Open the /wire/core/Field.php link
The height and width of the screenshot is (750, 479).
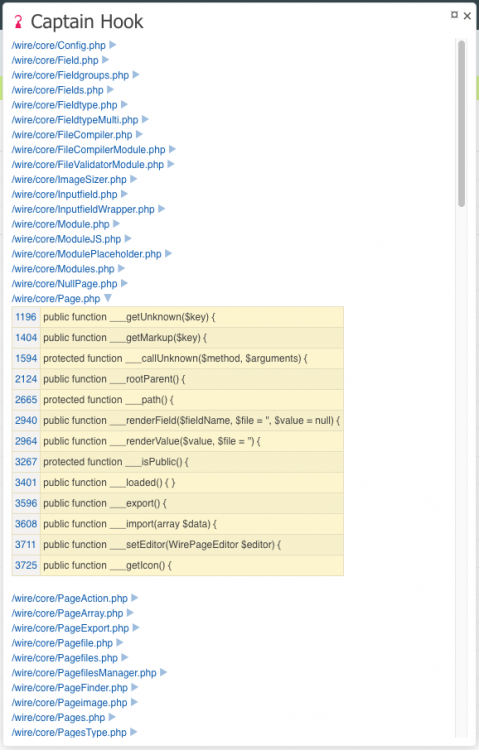55,60
